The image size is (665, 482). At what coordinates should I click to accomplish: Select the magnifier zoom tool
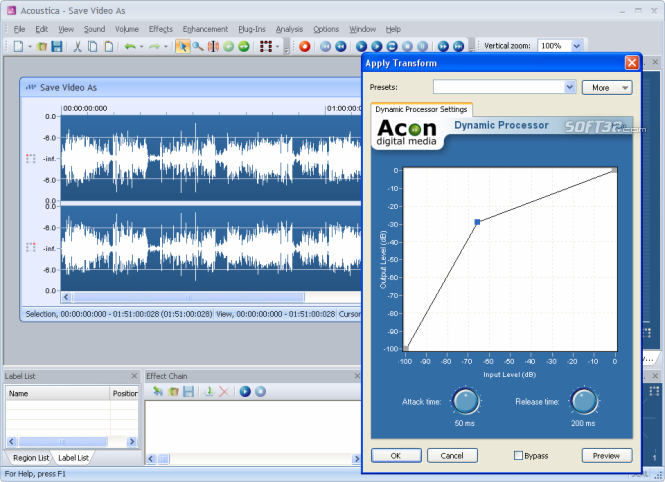click(x=198, y=46)
